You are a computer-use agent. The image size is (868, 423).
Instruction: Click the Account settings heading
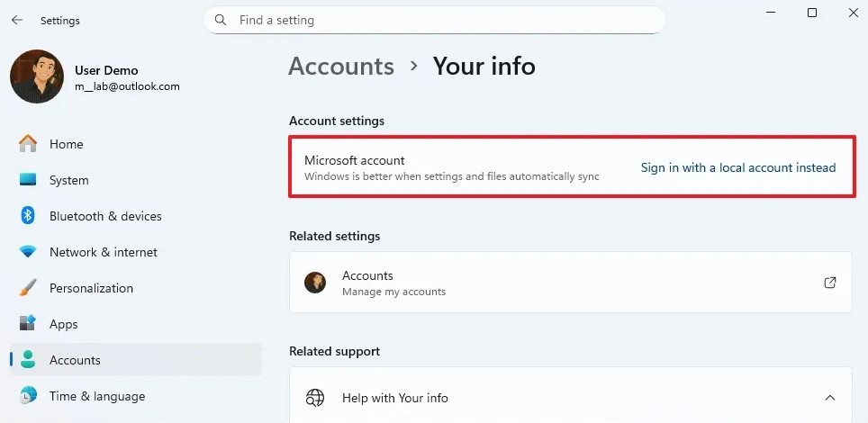click(x=337, y=121)
